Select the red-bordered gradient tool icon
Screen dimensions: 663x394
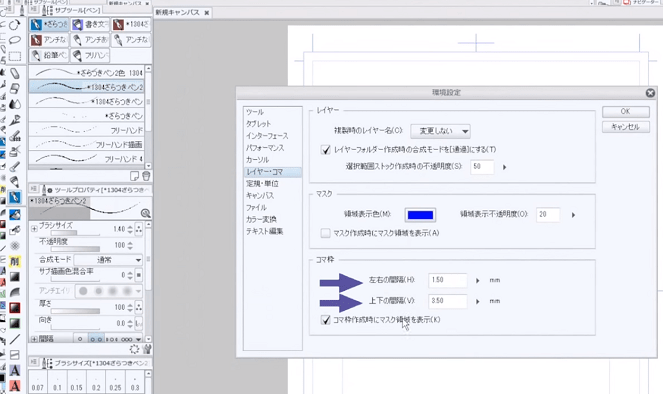click(x=15, y=308)
